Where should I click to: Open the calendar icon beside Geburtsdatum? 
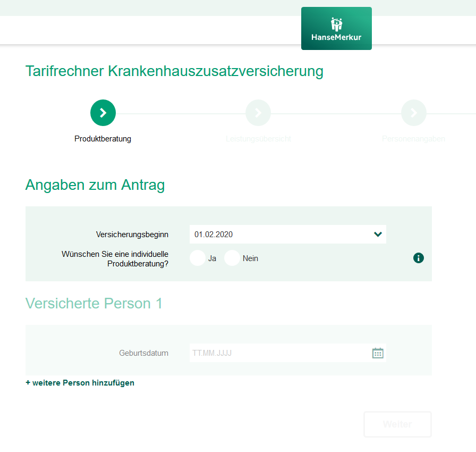pos(378,353)
